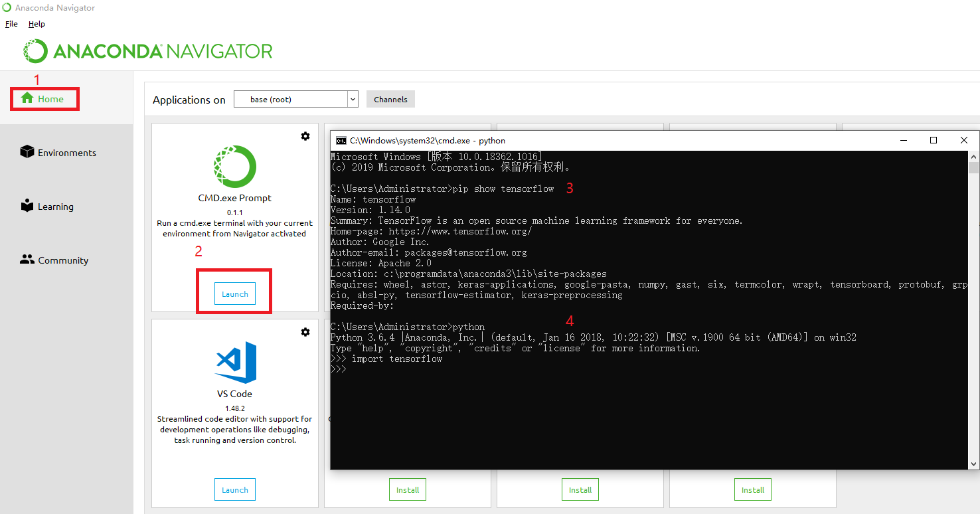Click the VS Code application icon
This screenshot has height=514, width=980.
234,362
